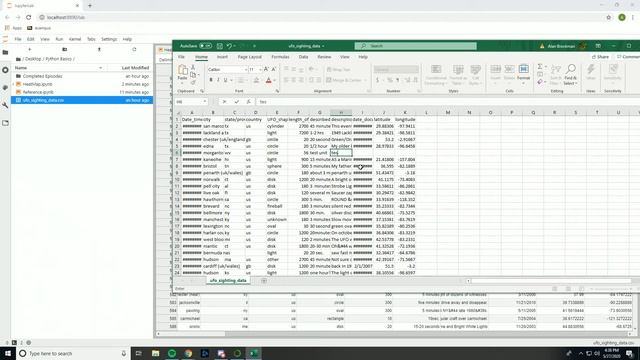Open the Insert tab in Excel
This screenshot has width=640, height=360.
point(222,57)
